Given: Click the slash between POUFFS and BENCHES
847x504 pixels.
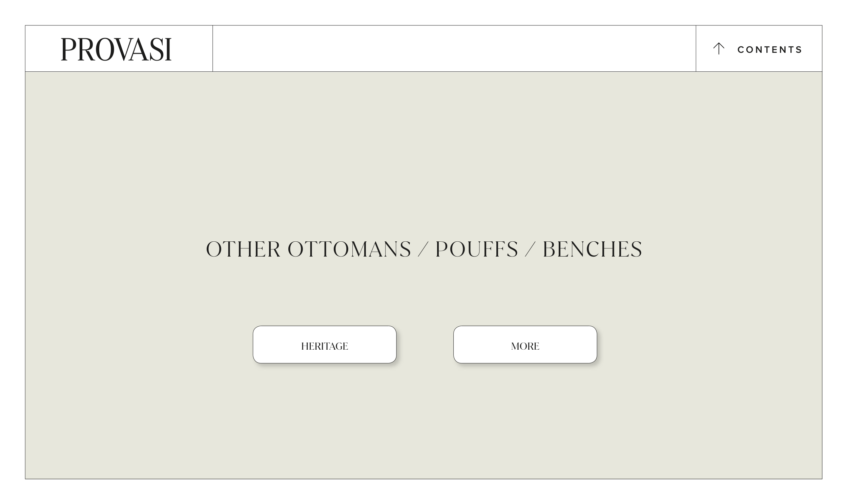Looking at the screenshot, I should pos(530,249).
